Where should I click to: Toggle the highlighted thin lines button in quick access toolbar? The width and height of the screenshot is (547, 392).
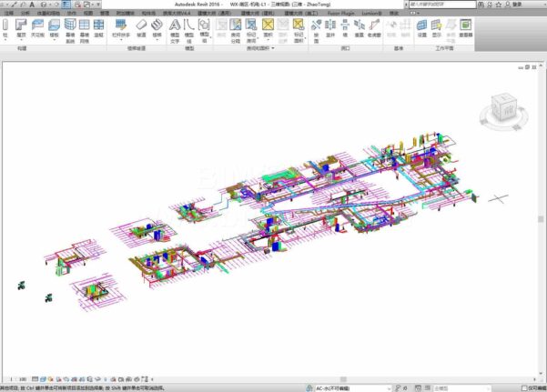tap(66, 5)
